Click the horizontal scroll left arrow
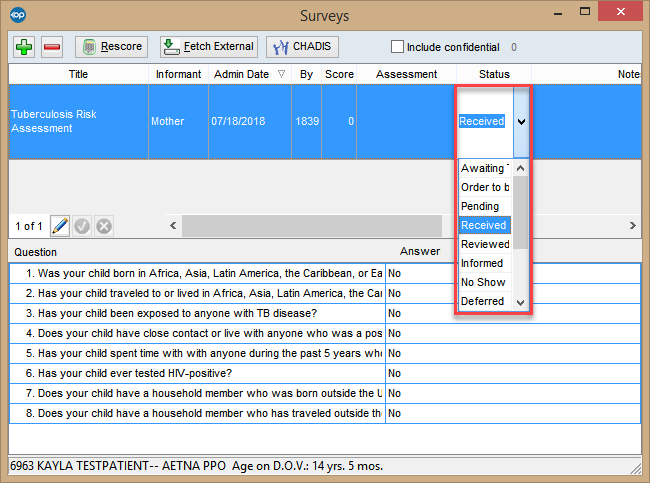This screenshot has width=650, height=483. coord(173,226)
